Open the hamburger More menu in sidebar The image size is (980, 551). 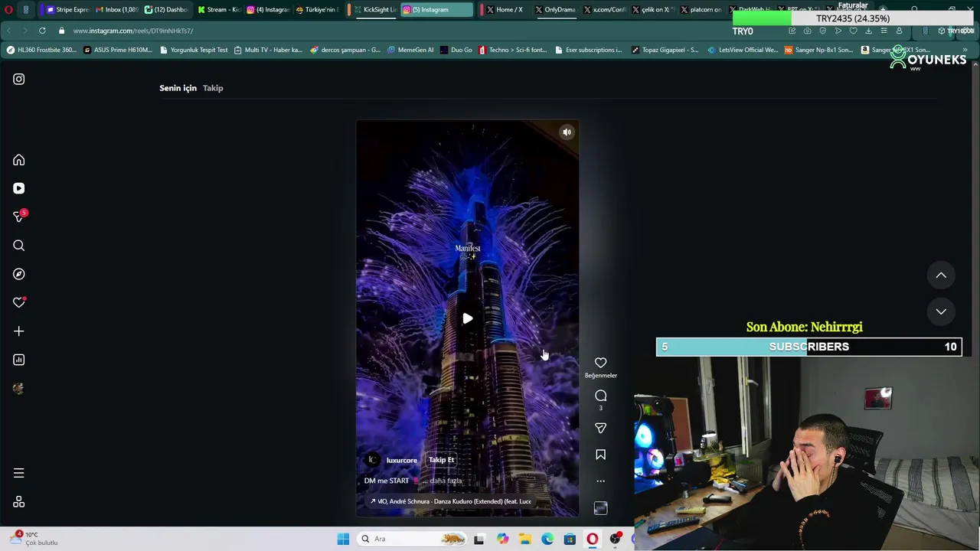tap(19, 473)
